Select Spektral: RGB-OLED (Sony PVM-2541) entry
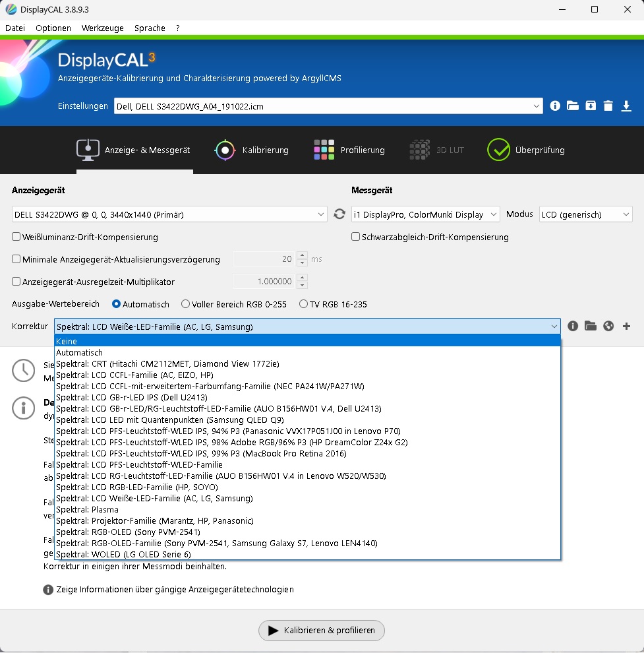 pyautogui.click(x=308, y=532)
